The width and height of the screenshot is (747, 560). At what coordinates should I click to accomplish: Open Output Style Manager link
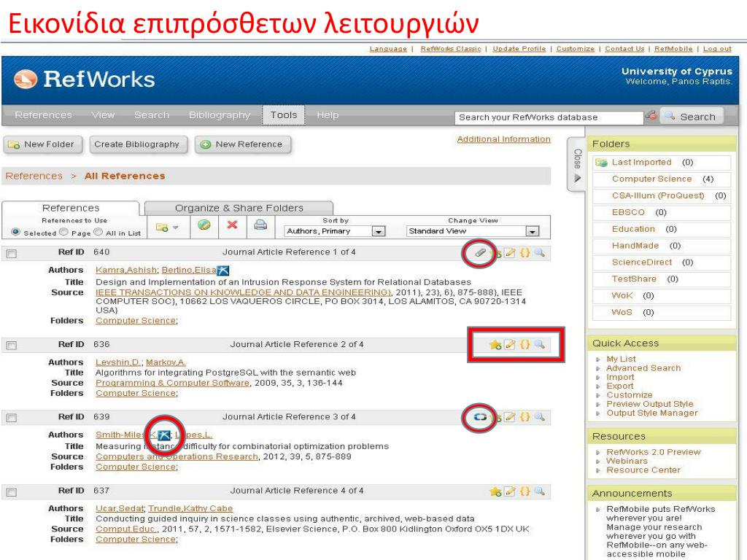(x=651, y=413)
